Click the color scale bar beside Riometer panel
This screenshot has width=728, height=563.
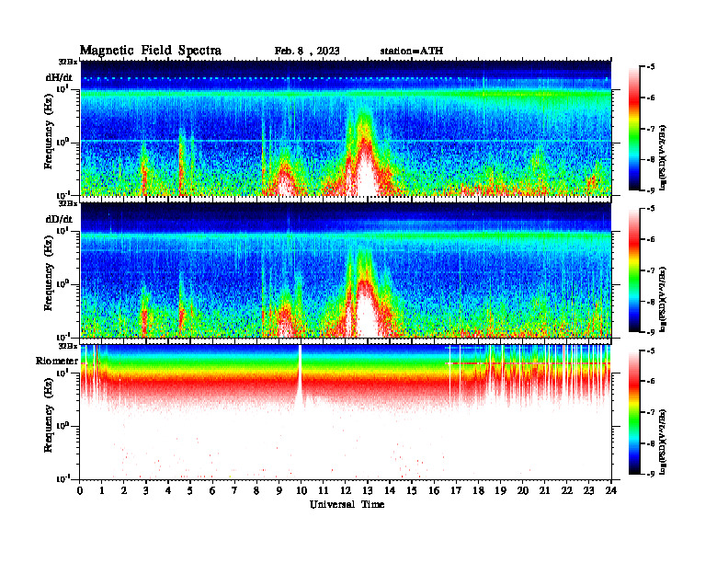coord(634,412)
